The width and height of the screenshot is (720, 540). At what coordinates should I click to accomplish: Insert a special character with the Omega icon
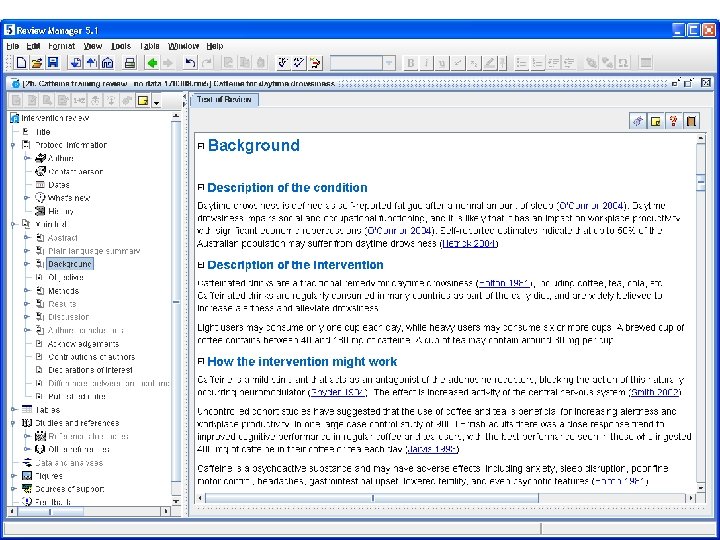point(623,63)
